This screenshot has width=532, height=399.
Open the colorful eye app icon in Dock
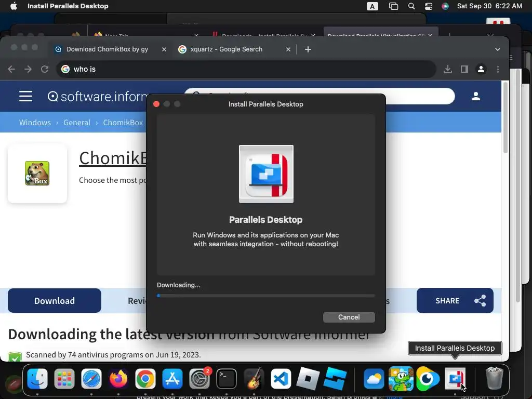428,379
